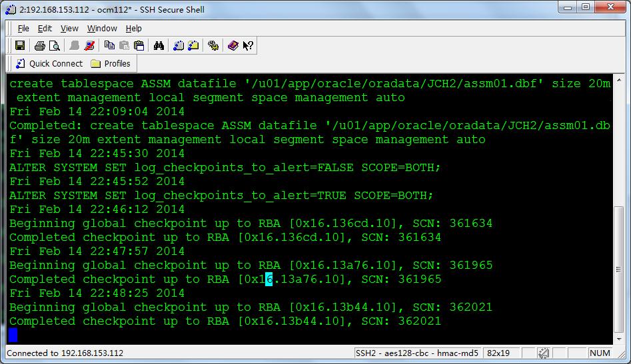The width and height of the screenshot is (631, 364).
Task: Click the grayed Paste icon
Action: point(124,45)
